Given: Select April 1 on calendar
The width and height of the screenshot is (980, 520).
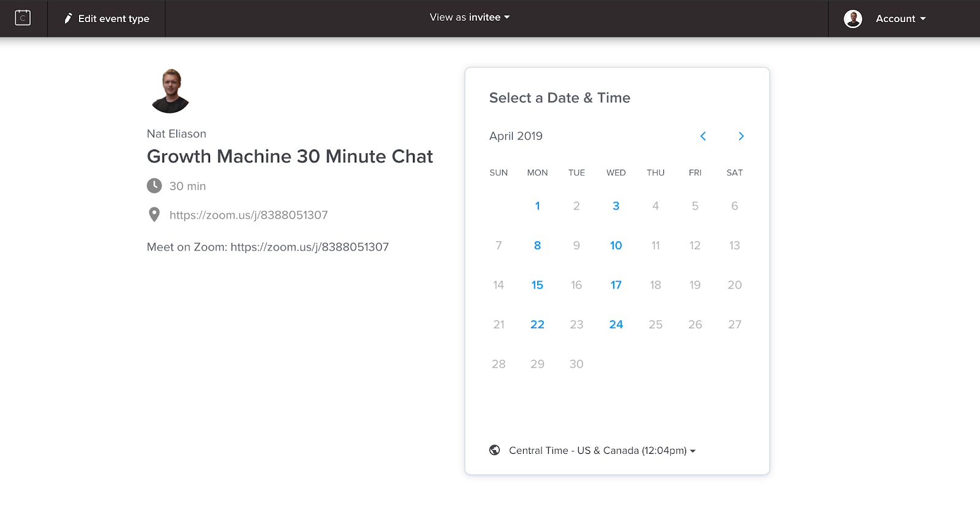Looking at the screenshot, I should (537, 206).
